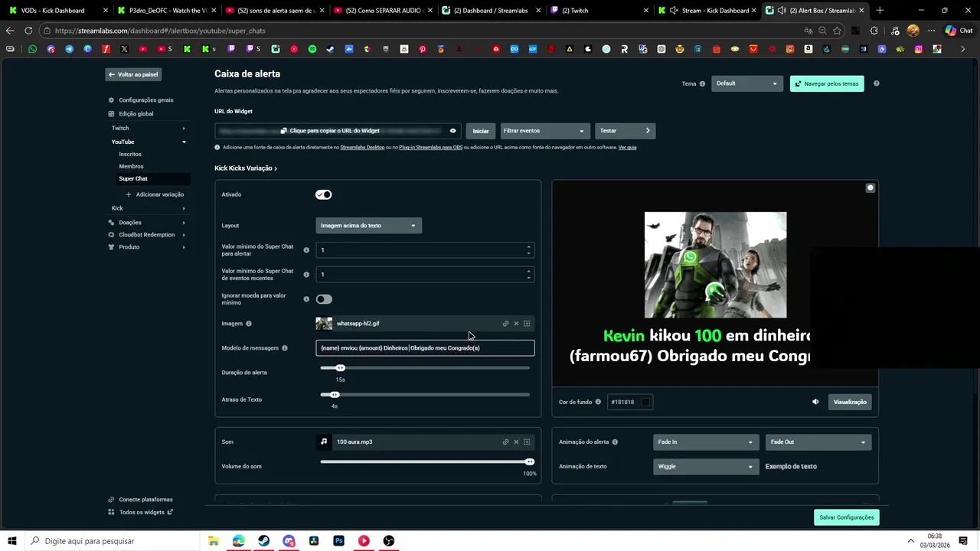Screen dimensions: 980x551
Task: Click the icon in preview panel's top-right corner
Action: tap(871, 187)
